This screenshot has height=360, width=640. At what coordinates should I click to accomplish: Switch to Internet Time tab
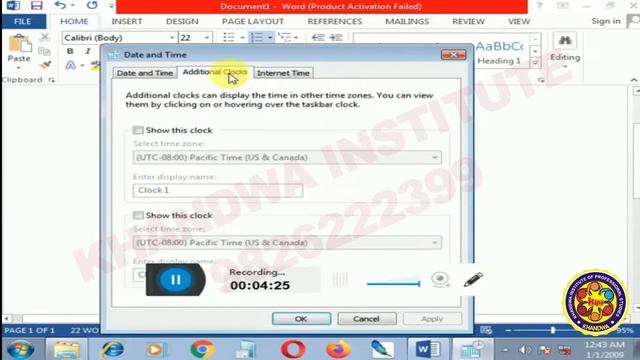283,73
